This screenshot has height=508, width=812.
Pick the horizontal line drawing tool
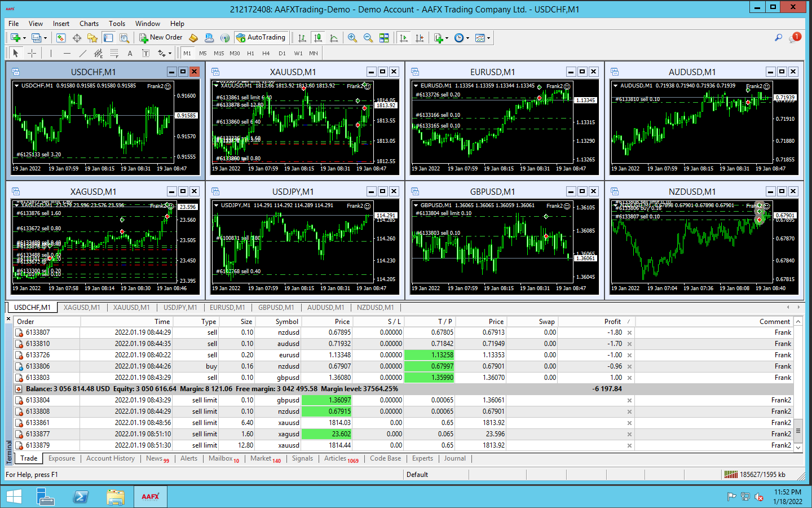coord(67,53)
